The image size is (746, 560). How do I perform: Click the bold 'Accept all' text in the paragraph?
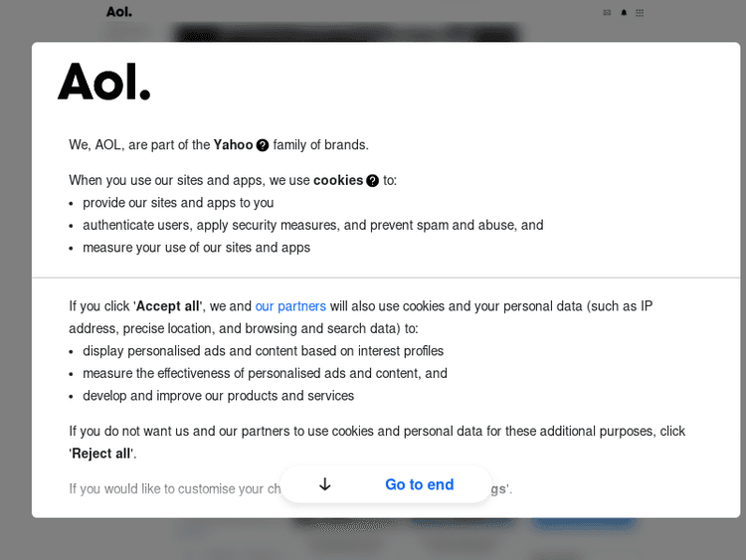pyautogui.click(x=168, y=306)
